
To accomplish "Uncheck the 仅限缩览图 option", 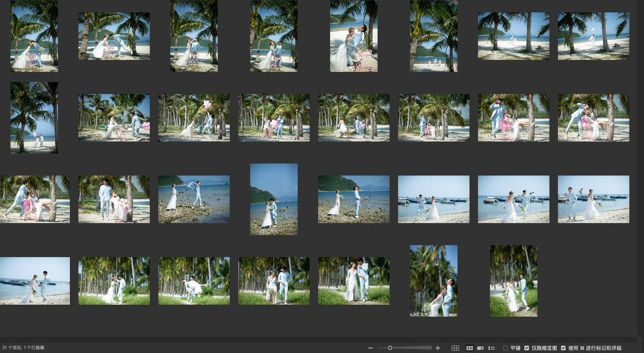I will point(527,348).
